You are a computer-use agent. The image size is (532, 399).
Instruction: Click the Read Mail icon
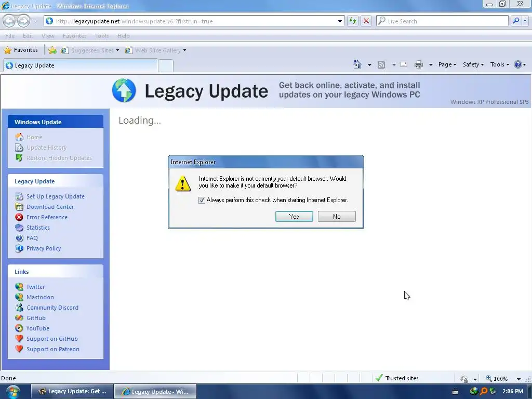(404, 64)
